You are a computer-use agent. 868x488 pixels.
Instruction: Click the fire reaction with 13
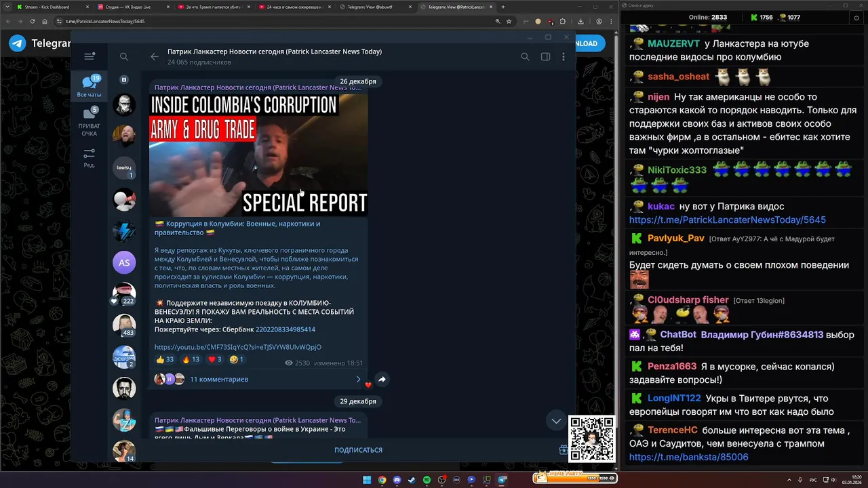pyautogui.click(x=191, y=359)
